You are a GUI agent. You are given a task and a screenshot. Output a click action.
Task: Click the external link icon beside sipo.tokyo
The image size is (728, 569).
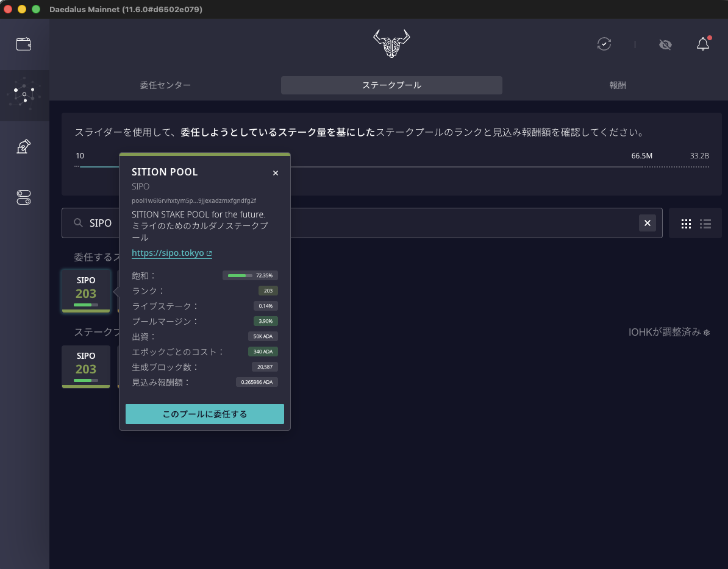tap(209, 253)
